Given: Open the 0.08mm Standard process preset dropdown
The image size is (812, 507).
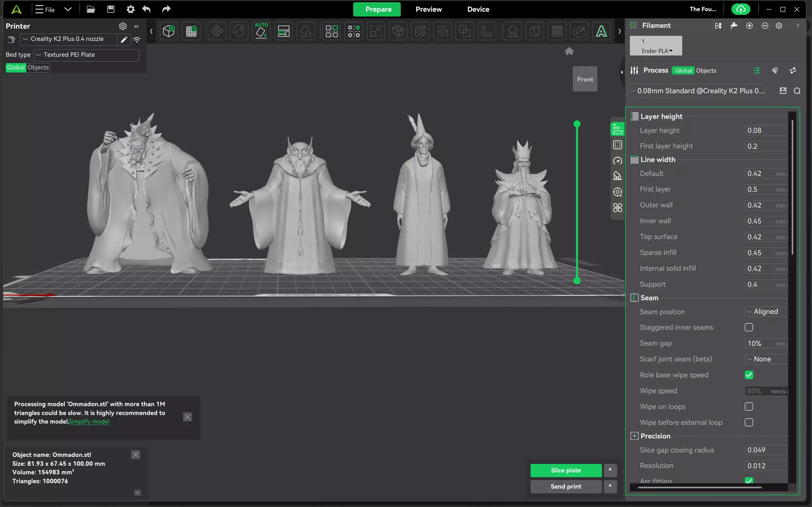Looking at the screenshot, I should (x=697, y=91).
